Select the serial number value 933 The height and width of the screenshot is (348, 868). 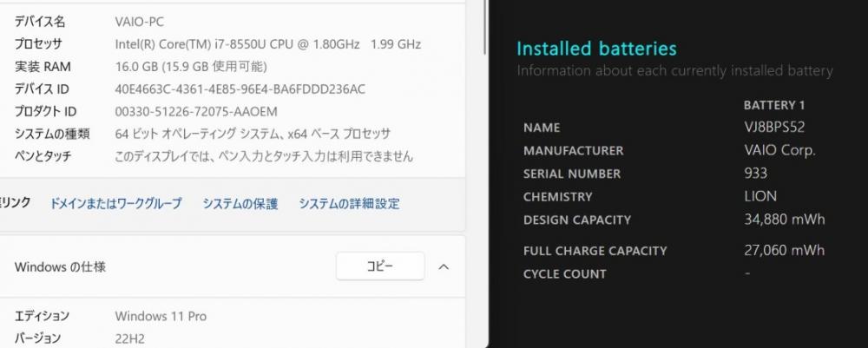click(756, 174)
